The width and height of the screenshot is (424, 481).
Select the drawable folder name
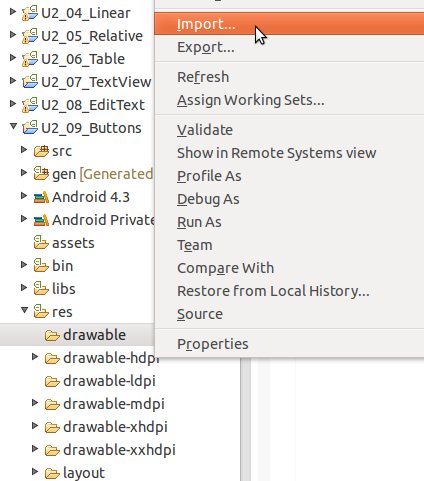(x=94, y=335)
